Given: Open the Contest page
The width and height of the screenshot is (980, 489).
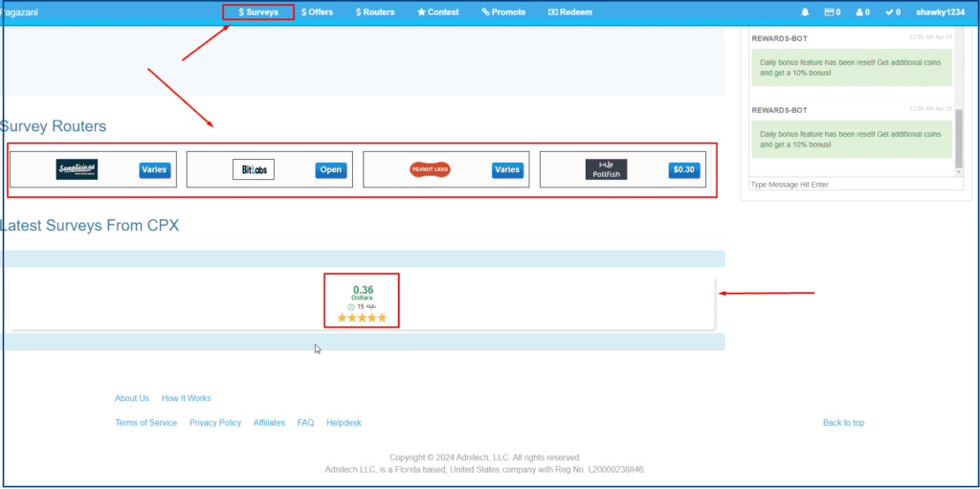Looking at the screenshot, I should coord(438,12).
